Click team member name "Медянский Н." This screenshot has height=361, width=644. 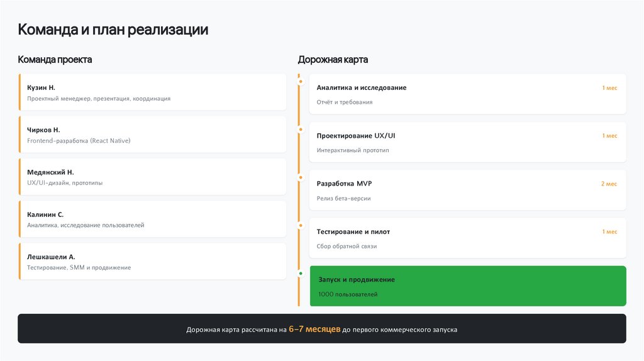50,172
